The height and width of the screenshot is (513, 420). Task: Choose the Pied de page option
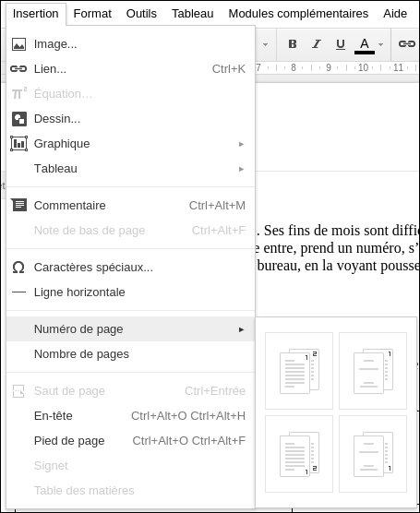click(x=130, y=441)
